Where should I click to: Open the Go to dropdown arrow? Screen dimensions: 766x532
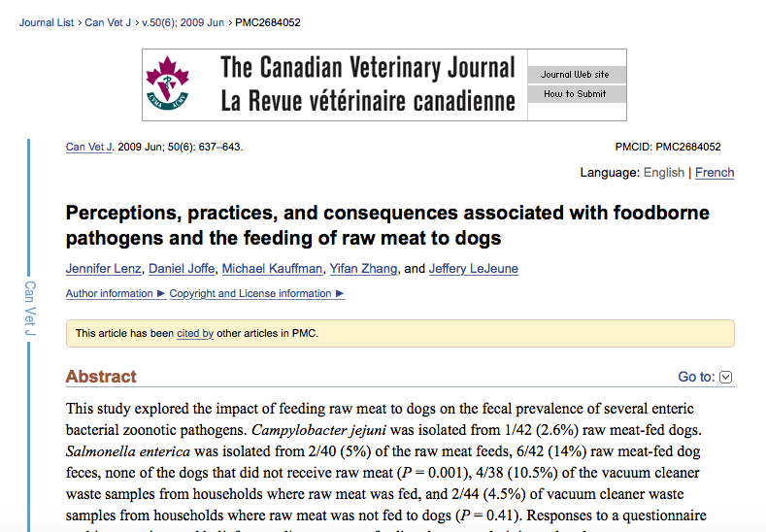[x=725, y=377]
